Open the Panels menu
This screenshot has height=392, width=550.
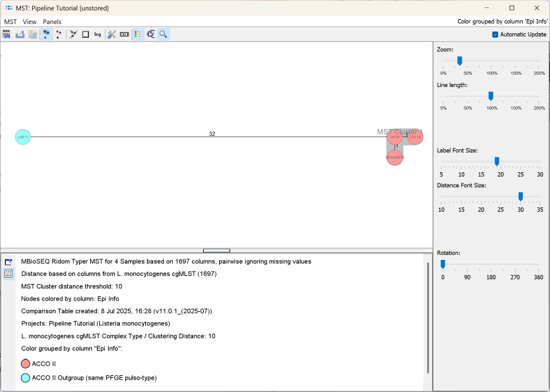[x=52, y=21]
